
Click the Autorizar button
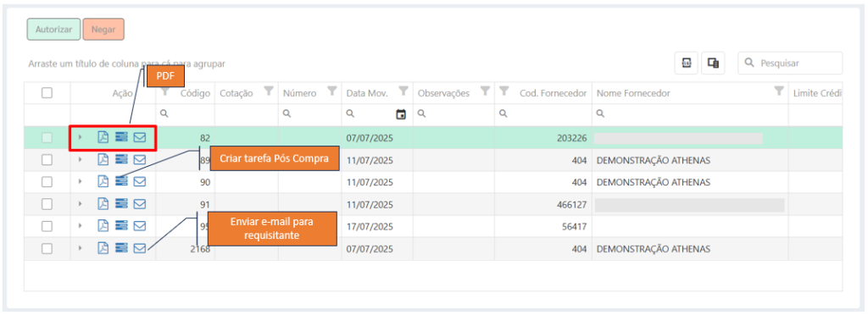coord(53,30)
